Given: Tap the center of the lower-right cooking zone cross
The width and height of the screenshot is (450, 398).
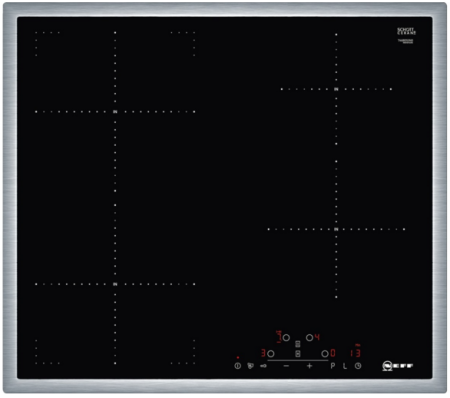Looking at the screenshot, I should (336, 229).
